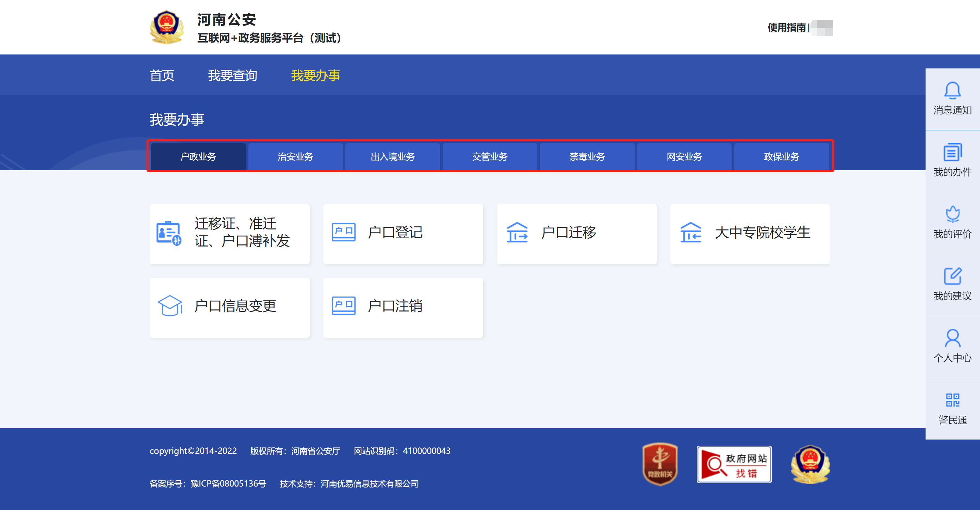Select the 禁毒业务 tab
Viewport: 980px width, 510px height.
587,156
